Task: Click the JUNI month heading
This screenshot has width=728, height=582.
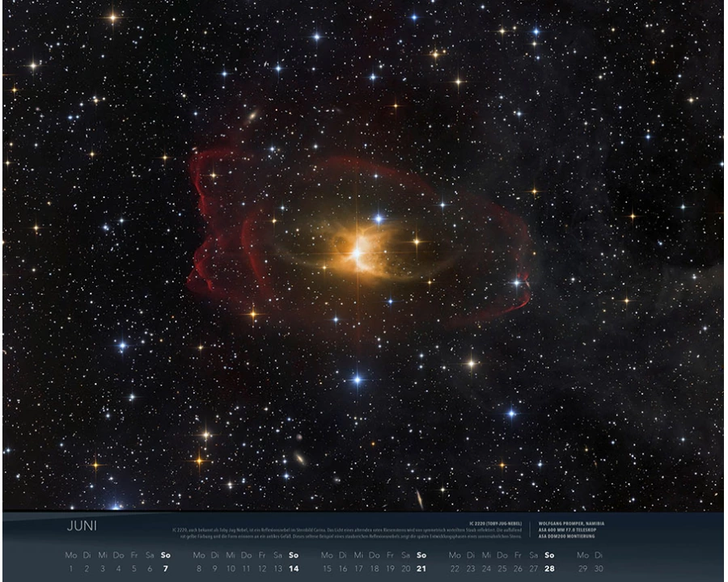Action: [x=82, y=526]
